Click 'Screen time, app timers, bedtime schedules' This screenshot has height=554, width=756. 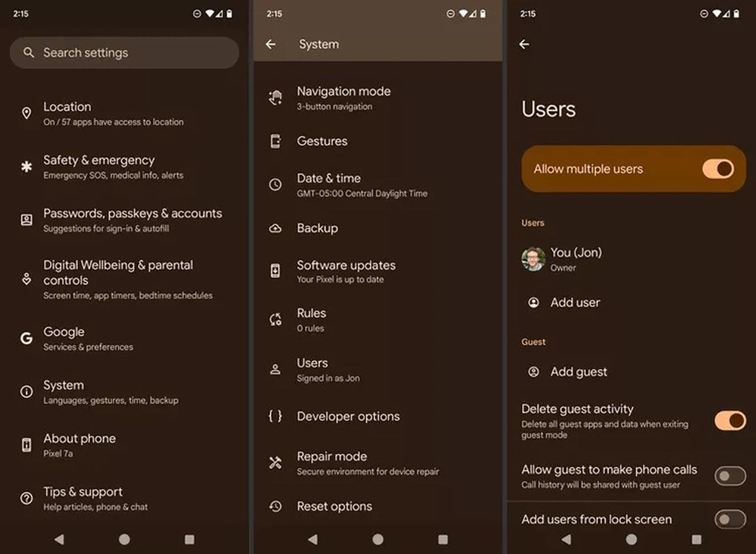[x=128, y=295]
